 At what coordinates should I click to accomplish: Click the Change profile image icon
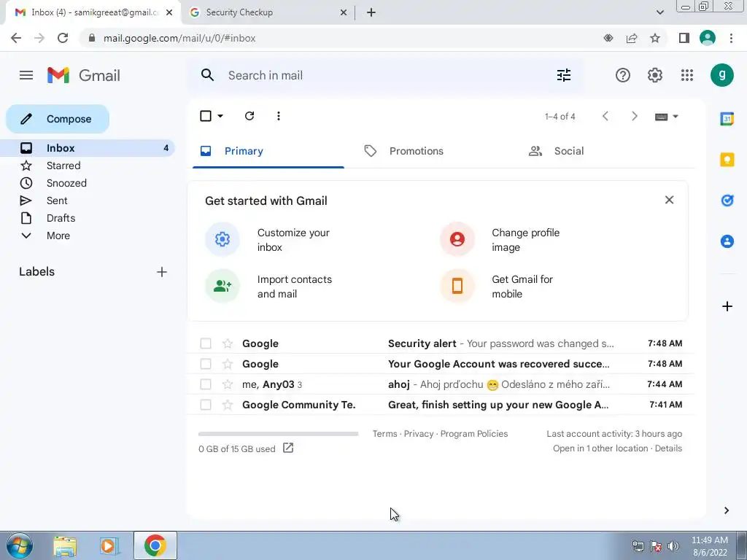(x=457, y=239)
